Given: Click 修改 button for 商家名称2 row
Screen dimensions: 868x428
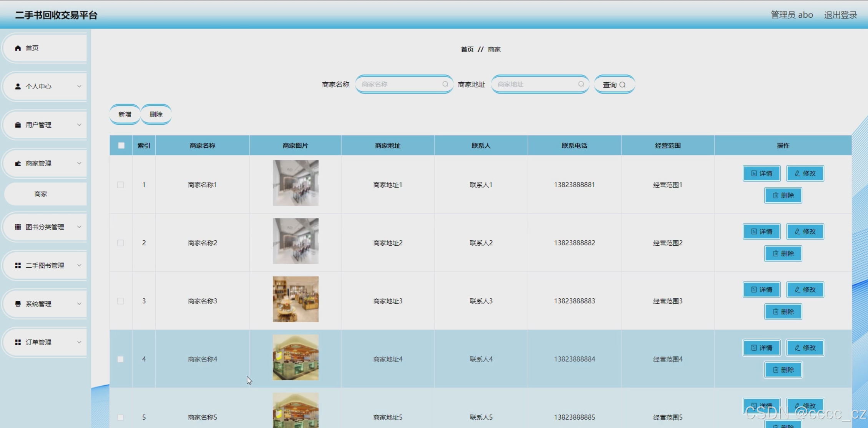Looking at the screenshot, I should point(805,231).
